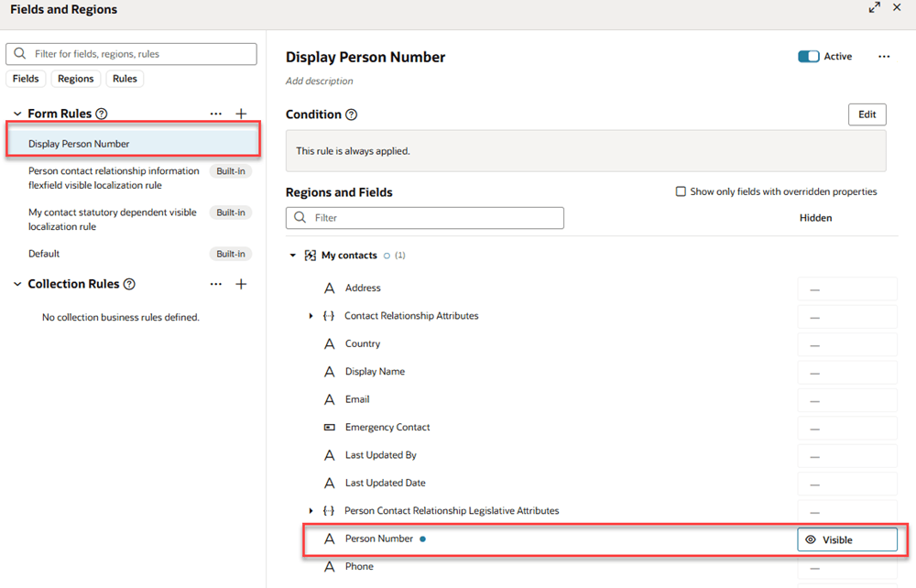Click the search icon in left filter
The height and width of the screenshot is (588, 916).
[20, 54]
